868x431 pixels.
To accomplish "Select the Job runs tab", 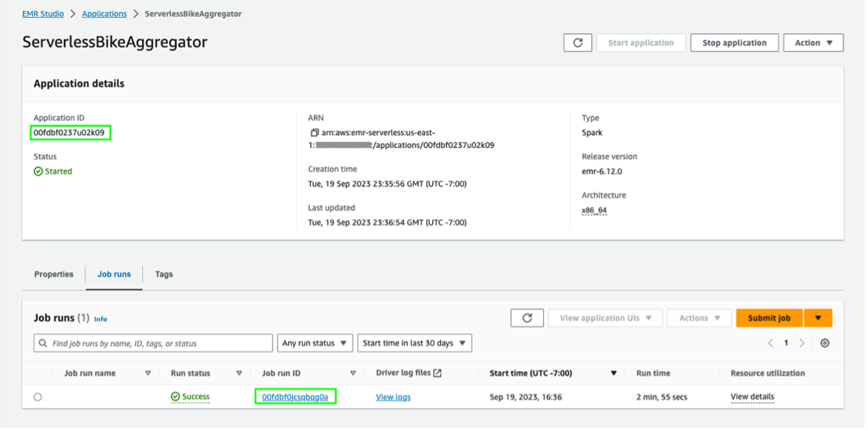I will pos(114,274).
